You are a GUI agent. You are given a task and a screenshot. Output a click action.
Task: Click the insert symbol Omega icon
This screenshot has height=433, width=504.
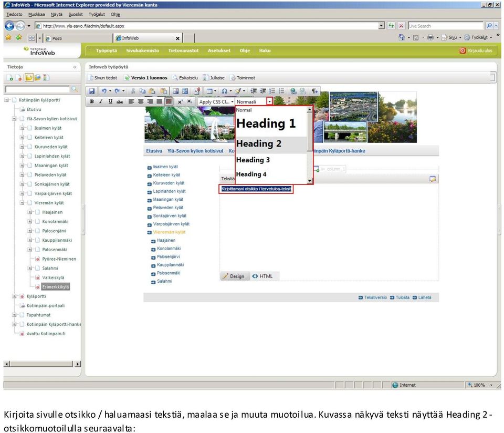(x=224, y=91)
